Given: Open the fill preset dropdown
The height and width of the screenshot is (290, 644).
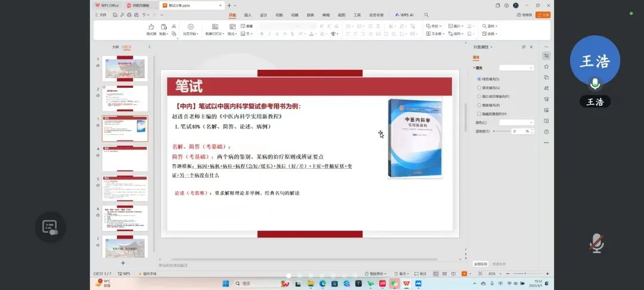Looking at the screenshot, I should (x=516, y=68).
